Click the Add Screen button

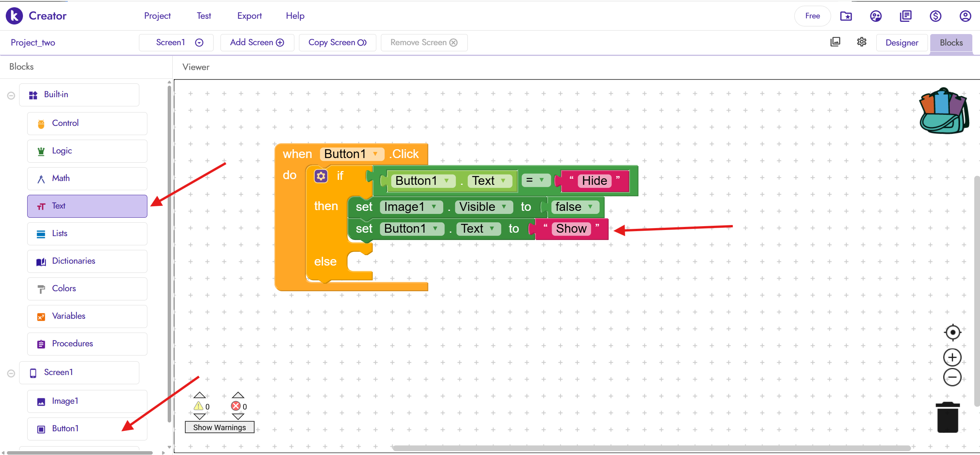coord(257,42)
